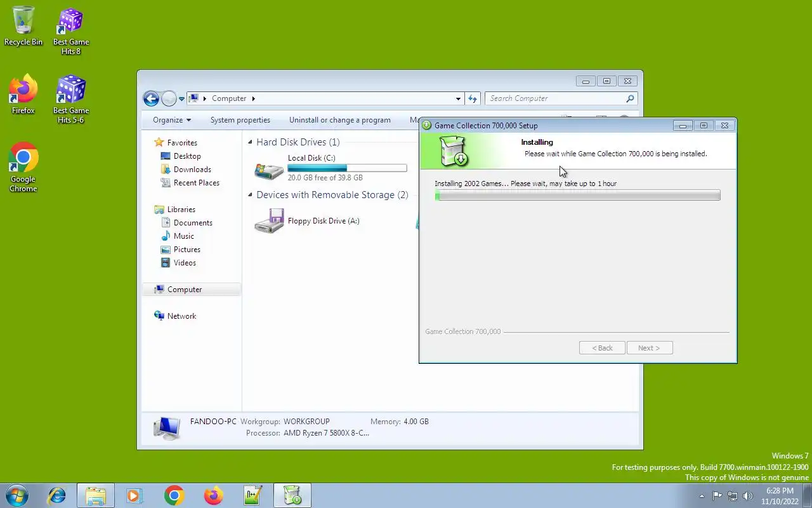The image size is (812, 508).
Task: Open Best Game Hits 8 desktop shortcut
Action: pos(70,30)
